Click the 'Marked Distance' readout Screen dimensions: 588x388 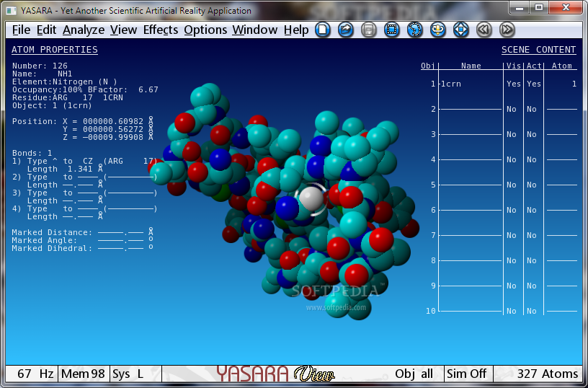click(x=82, y=233)
